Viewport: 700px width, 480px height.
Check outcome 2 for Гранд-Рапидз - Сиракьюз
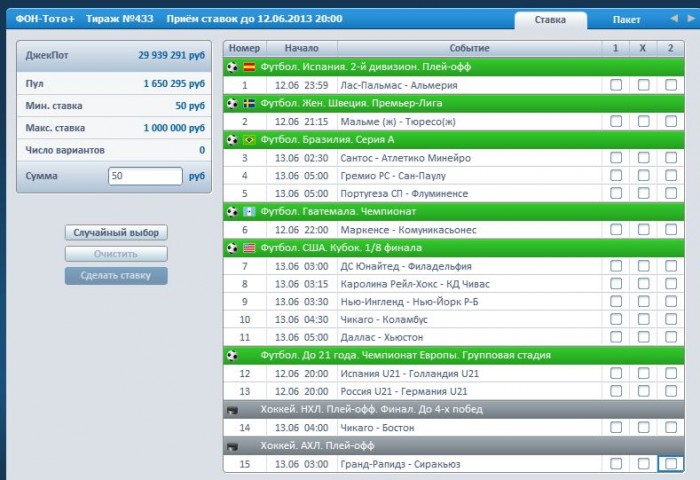tap(671, 464)
